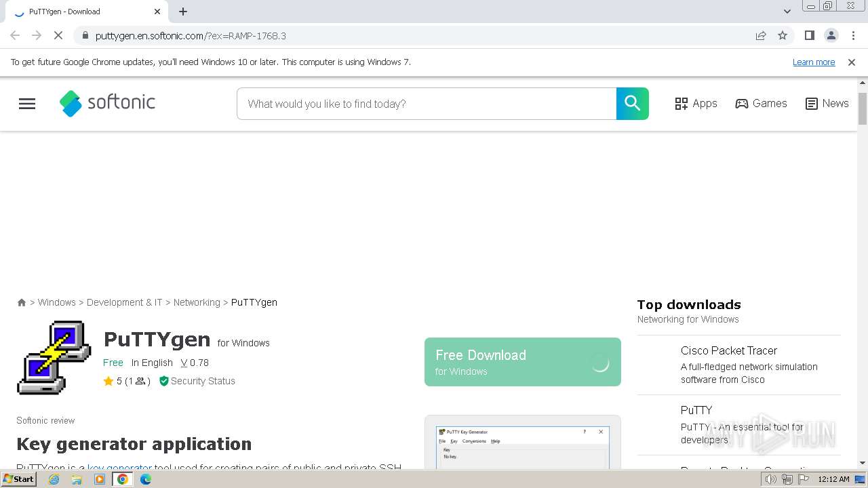Viewport: 868px width, 488px height.
Task: Click the Free Download button
Action: tap(522, 362)
